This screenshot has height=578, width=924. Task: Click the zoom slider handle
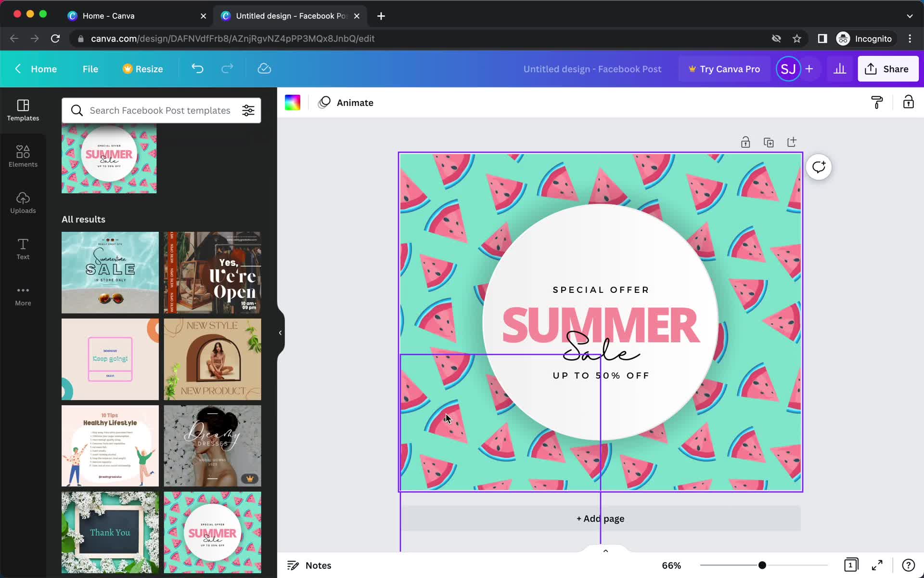click(762, 565)
